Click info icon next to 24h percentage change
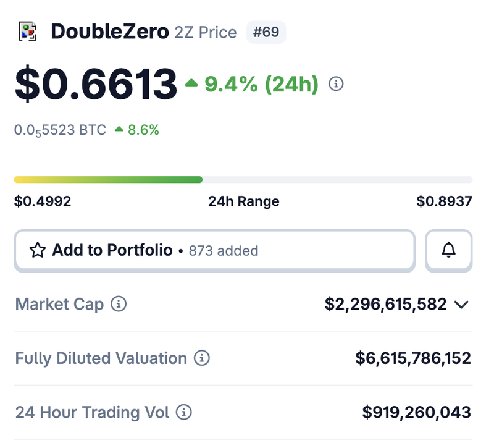The image size is (494, 448). [x=336, y=84]
